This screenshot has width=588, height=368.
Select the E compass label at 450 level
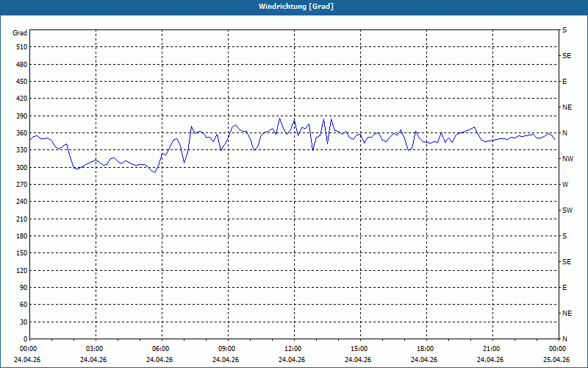pyautogui.click(x=564, y=82)
